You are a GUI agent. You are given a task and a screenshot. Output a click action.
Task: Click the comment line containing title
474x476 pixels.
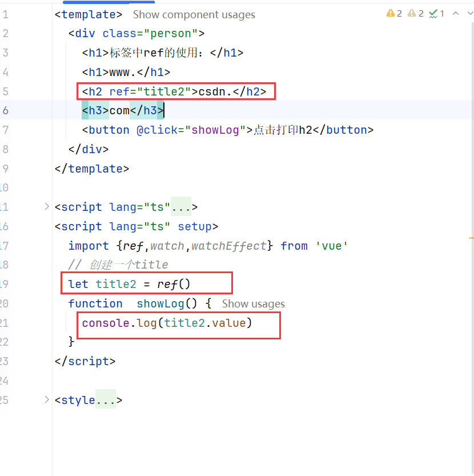pos(118,265)
